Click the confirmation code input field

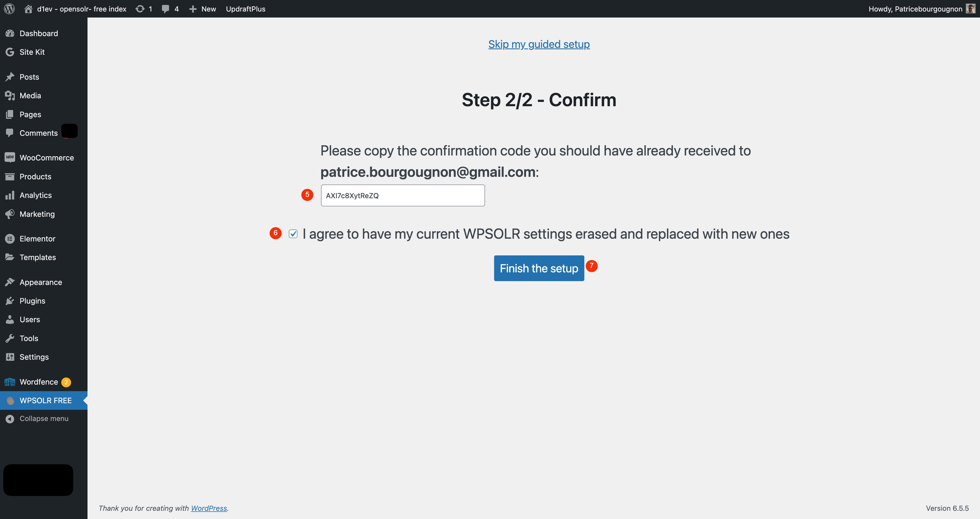tap(402, 196)
